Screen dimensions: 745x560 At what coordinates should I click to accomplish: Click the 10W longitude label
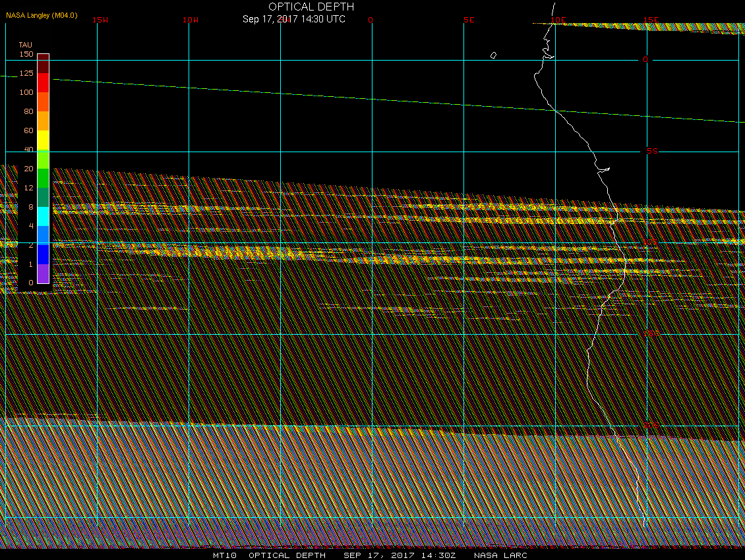coord(191,20)
